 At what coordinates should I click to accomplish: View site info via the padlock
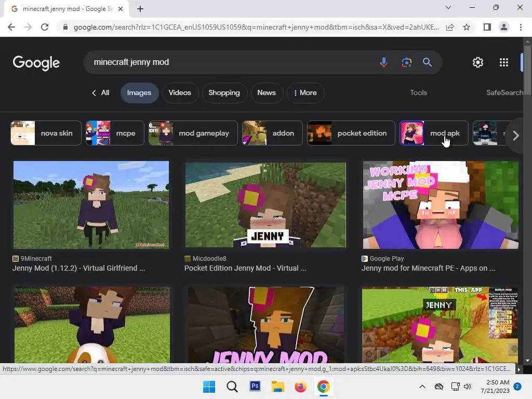tap(65, 27)
